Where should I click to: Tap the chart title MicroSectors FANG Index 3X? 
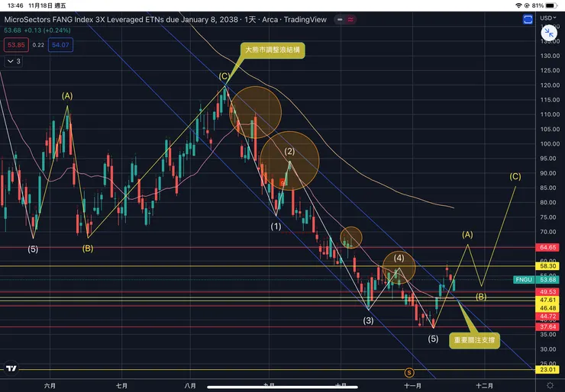[x=166, y=19]
